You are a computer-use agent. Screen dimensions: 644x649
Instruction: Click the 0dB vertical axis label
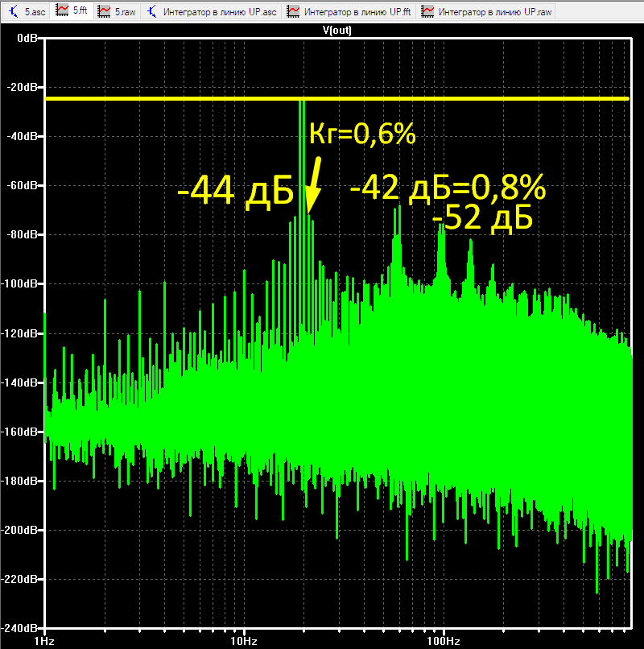pos(27,38)
